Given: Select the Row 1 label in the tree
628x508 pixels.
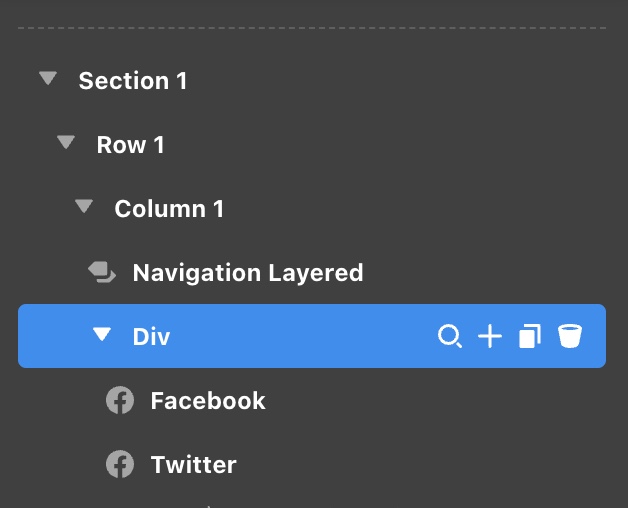Looking at the screenshot, I should [x=130, y=145].
